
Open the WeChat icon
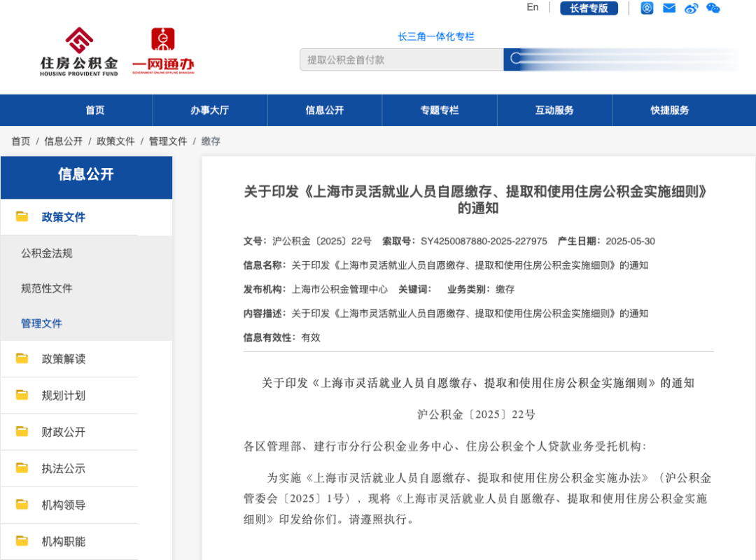[713, 8]
